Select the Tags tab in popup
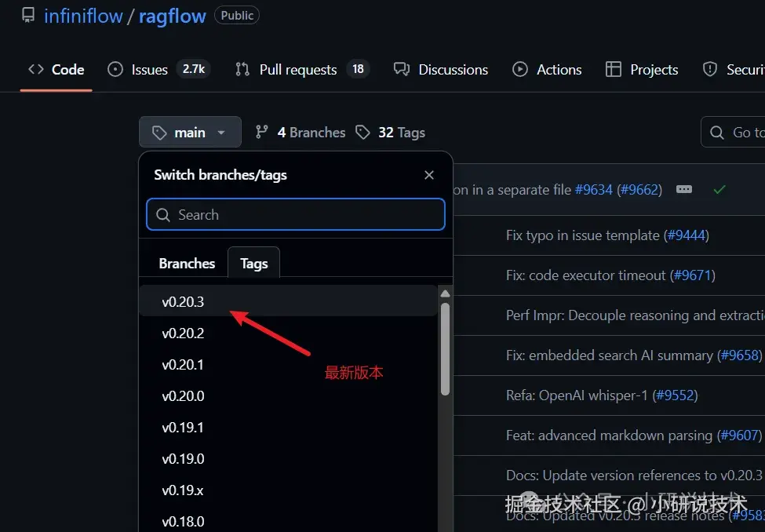765x532 pixels. tap(253, 263)
